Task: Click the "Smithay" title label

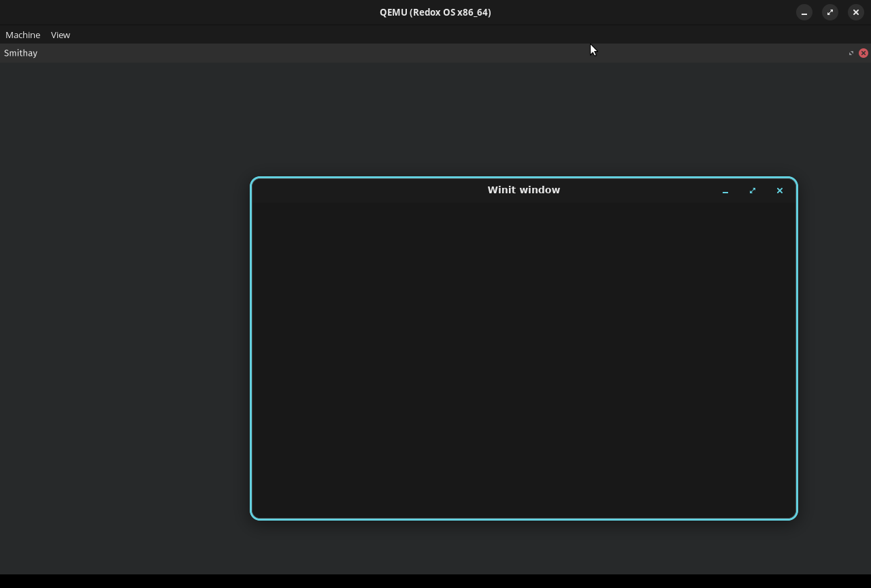Action: point(20,53)
